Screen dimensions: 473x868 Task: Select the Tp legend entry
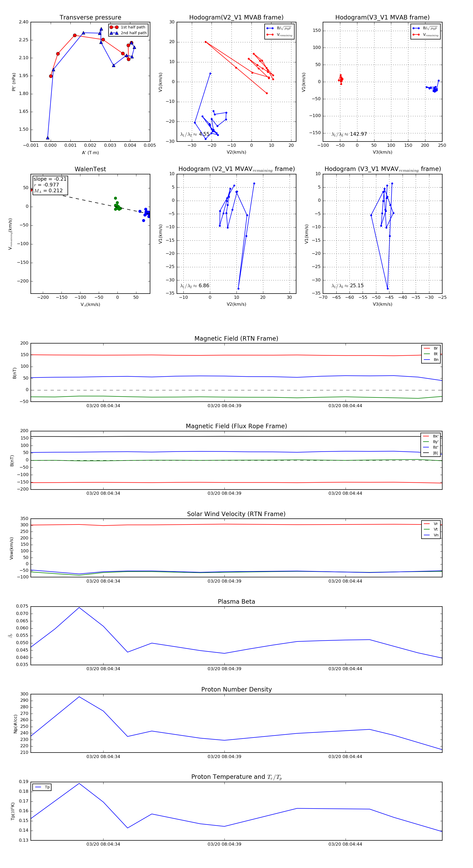tap(42, 787)
